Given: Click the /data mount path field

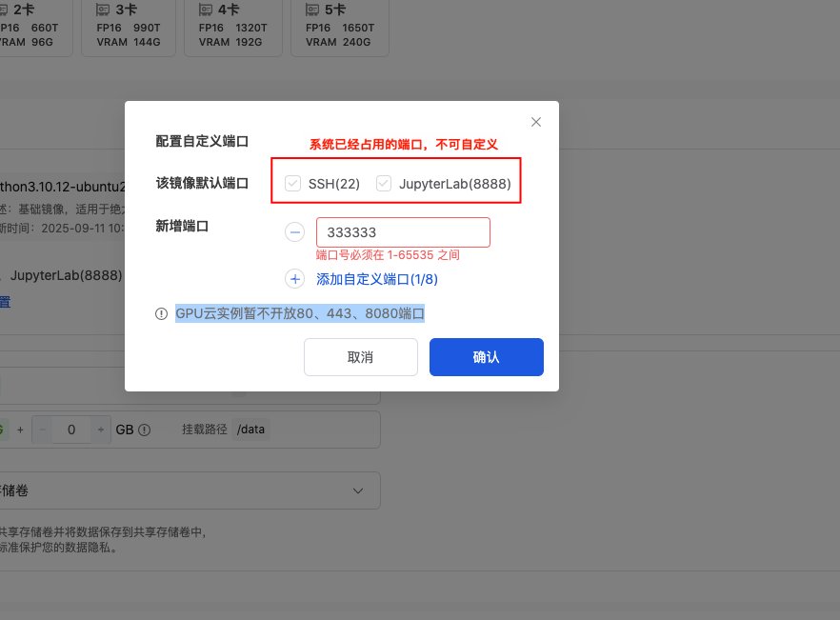Looking at the screenshot, I should coord(251,430).
